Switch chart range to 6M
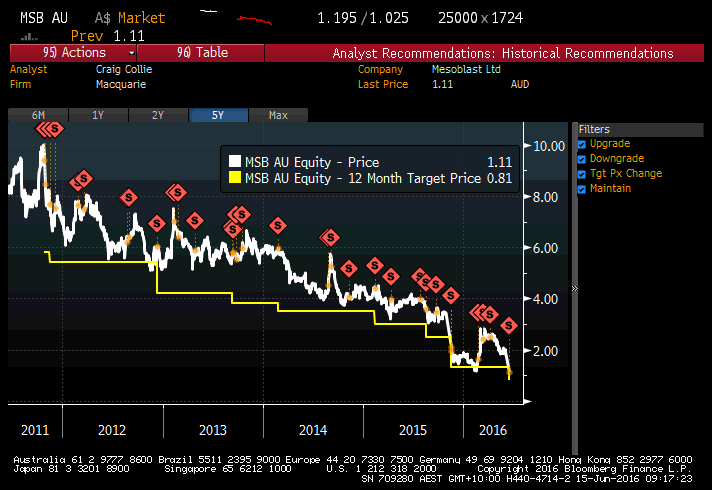The height and width of the screenshot is (490, 712). [x=38, y=115]
